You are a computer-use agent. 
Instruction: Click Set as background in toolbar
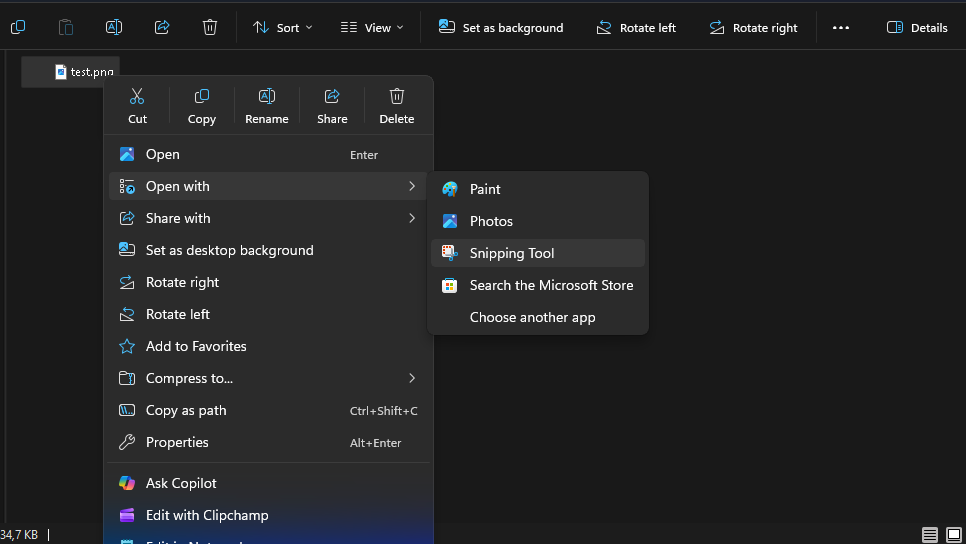click(501, 27)
